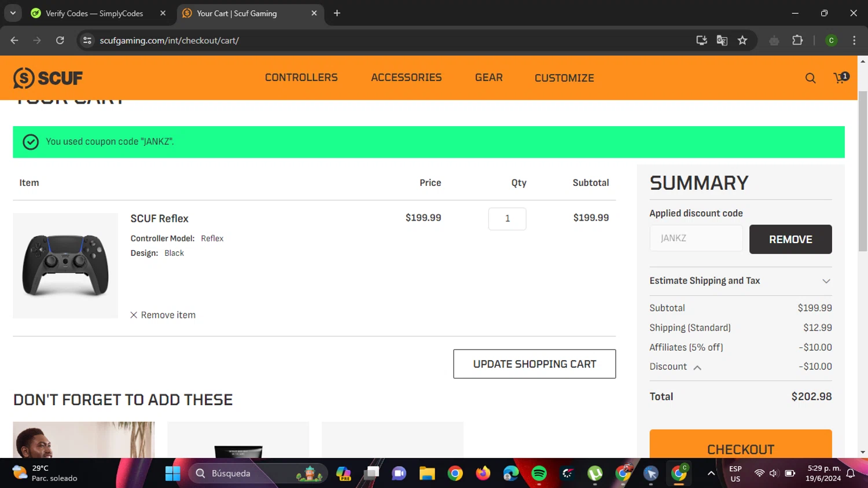Image resolution: width=868 pixels, height=488 pixels.
Task: Open notifications bell in taskbar
Action: (851, 474)
